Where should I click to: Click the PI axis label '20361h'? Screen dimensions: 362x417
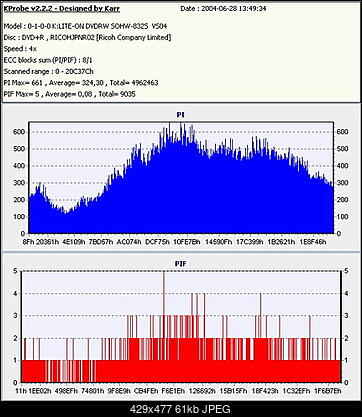click(x=48, y=242)
